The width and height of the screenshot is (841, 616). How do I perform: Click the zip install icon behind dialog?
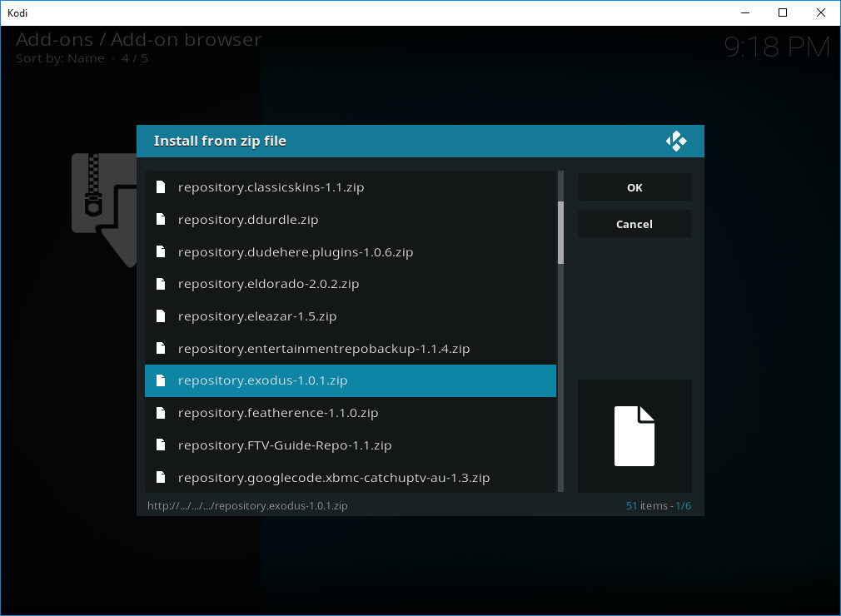[x=104, y=210]
